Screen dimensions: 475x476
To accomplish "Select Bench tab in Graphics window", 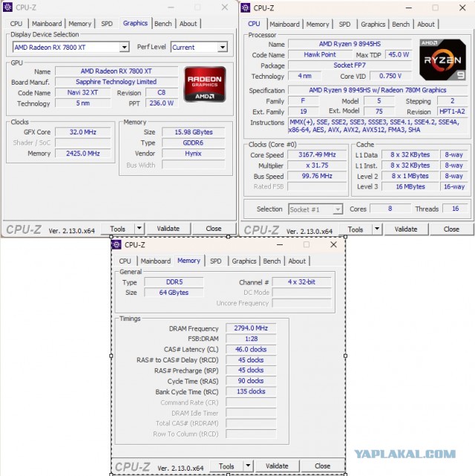I will point(163,24).
